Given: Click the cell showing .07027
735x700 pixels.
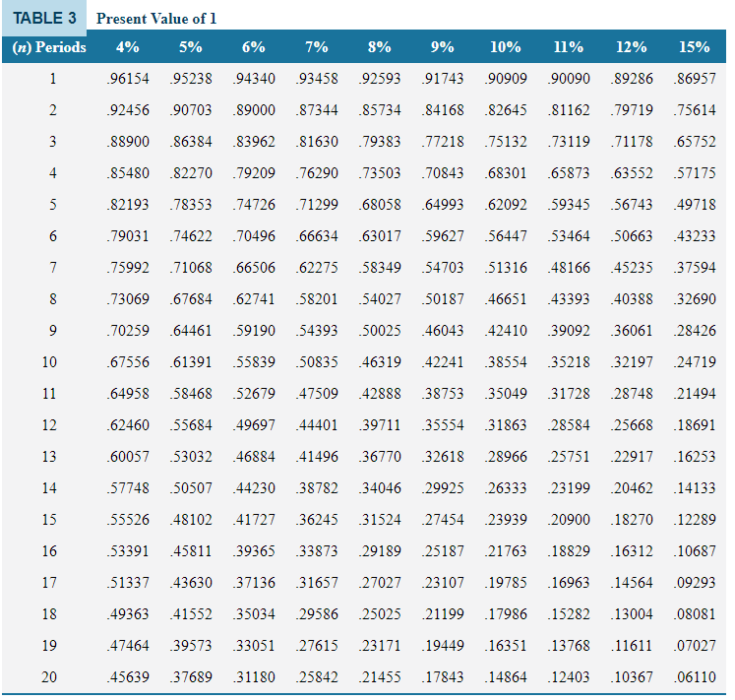Looking at the screenshot, I should [x=695, y=646].
